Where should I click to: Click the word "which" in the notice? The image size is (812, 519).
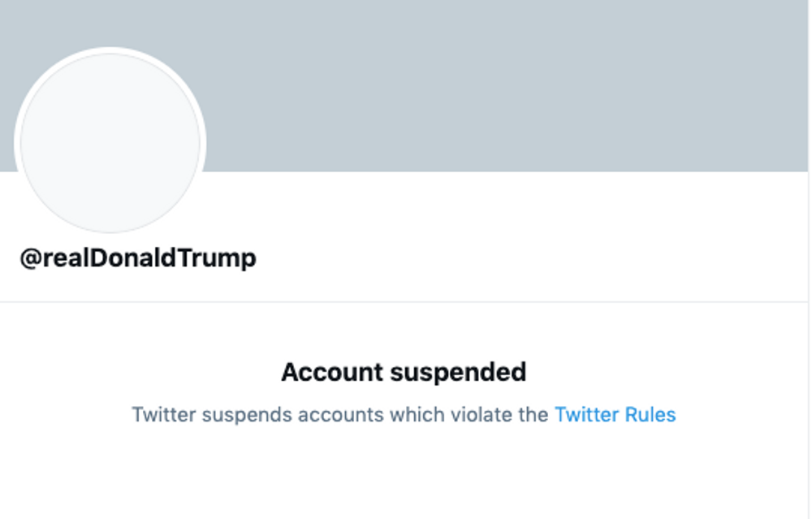pos(412,415)
